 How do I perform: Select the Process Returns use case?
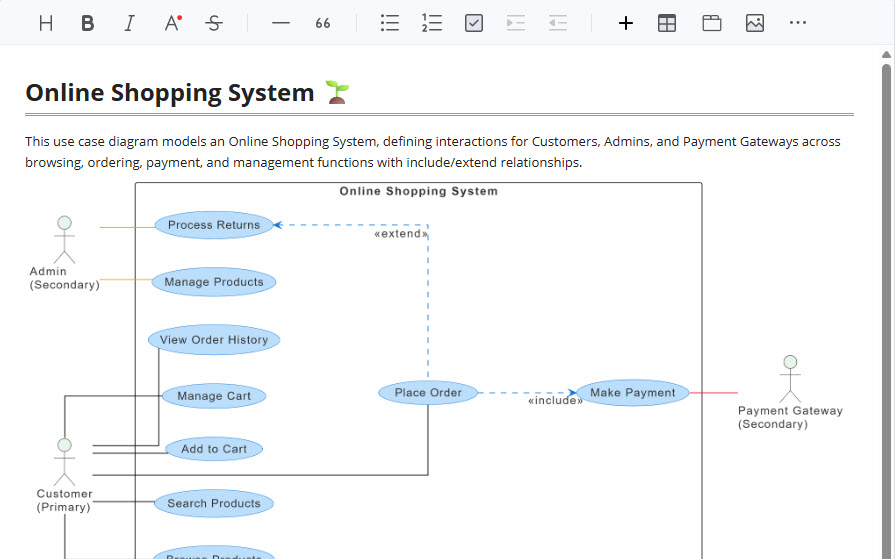pos(214,225)
